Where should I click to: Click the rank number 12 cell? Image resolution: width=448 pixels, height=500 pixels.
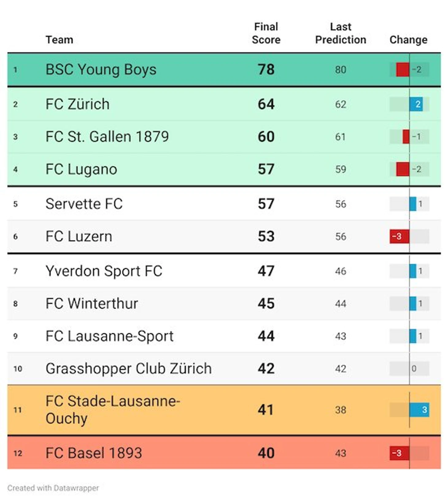[18, 453]
